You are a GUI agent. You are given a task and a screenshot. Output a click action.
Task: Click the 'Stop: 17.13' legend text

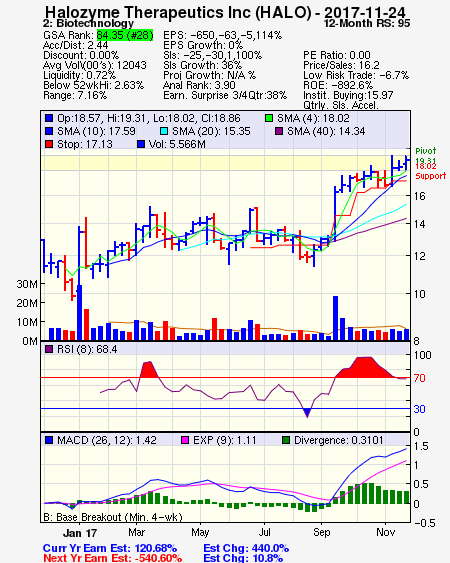[85, 144]
